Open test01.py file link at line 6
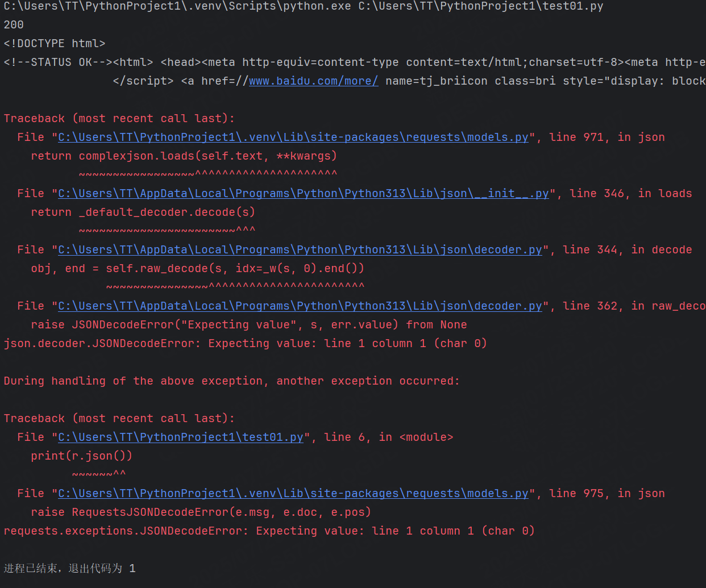 click(181, 437)
